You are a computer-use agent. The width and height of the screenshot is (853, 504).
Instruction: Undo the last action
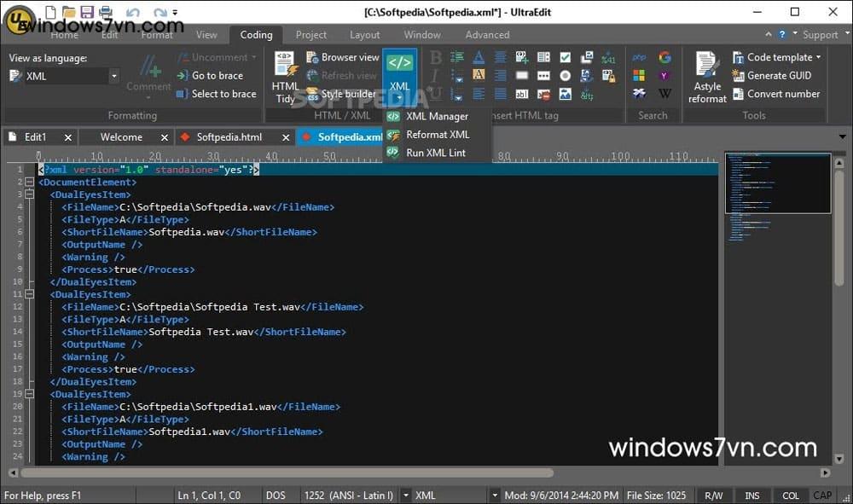[x=133, y=12]
